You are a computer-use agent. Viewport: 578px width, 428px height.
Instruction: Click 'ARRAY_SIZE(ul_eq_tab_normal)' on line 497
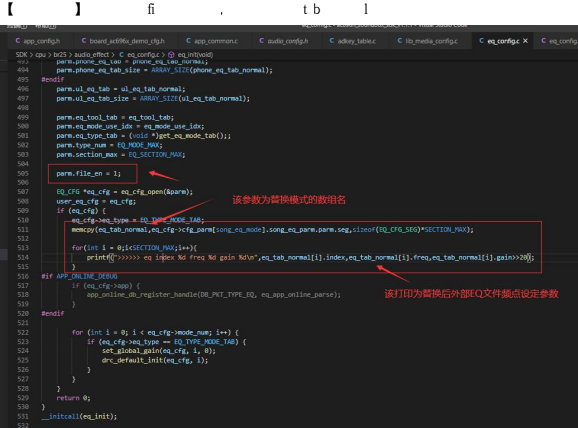[194, 98]
